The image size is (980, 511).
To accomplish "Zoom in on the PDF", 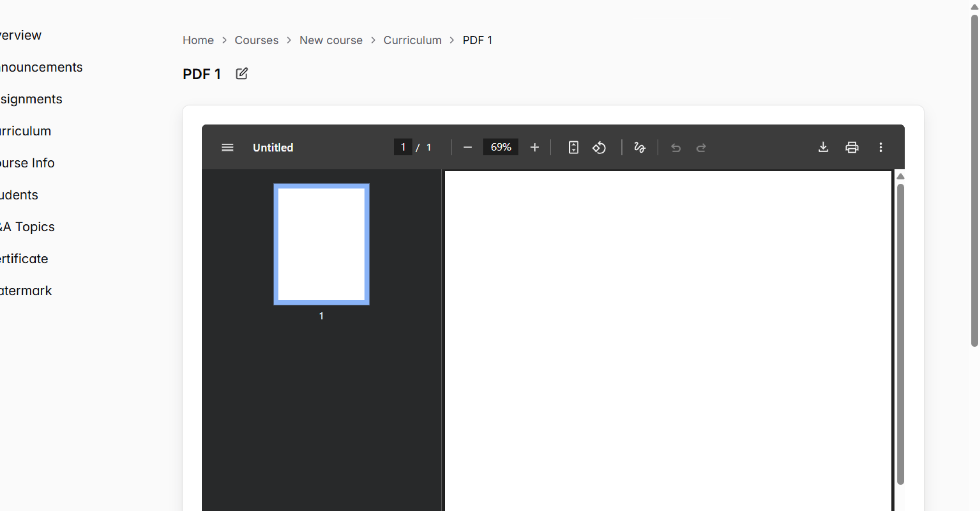I will tap(534, 147).
